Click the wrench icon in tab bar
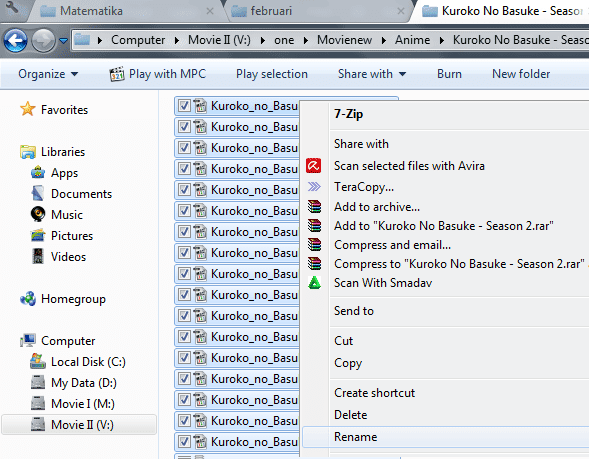The image size is (589, 459). tap(12, 8)
